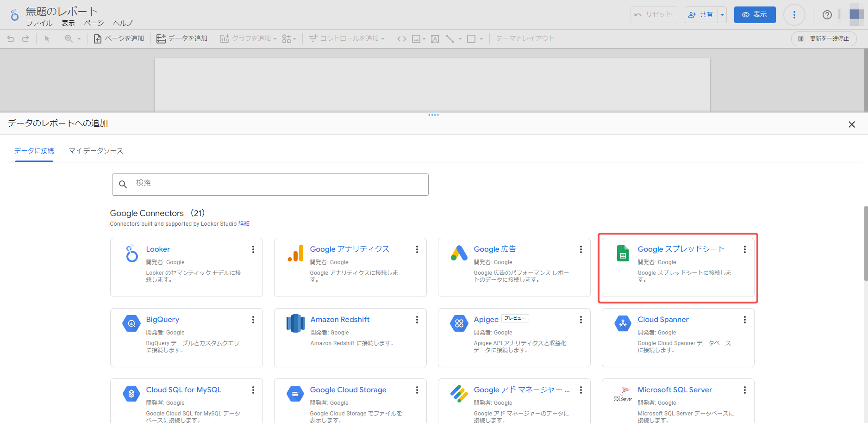Select the データに接続 tab
This screenshot has width=868, height=427.
tap(34, 151)
